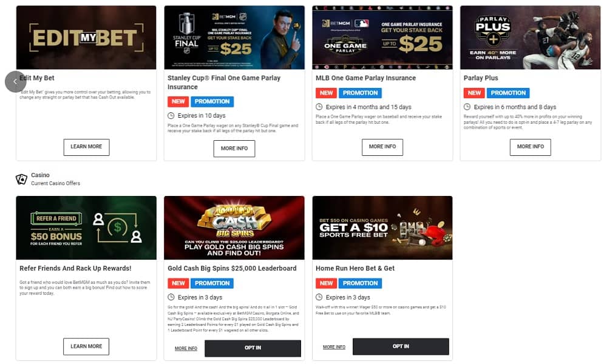The width and height of the screenshot is (604, 364).
Task: Follow More Info link for Home Run Hero
Action: 334,347
